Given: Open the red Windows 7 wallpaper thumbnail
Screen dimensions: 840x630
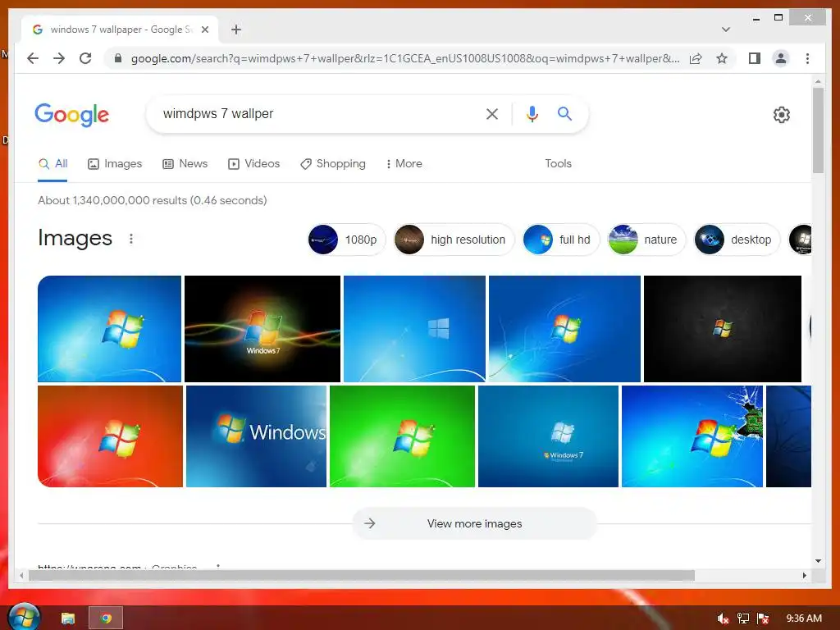Looking at the screenshot, I should click(110, 436).
